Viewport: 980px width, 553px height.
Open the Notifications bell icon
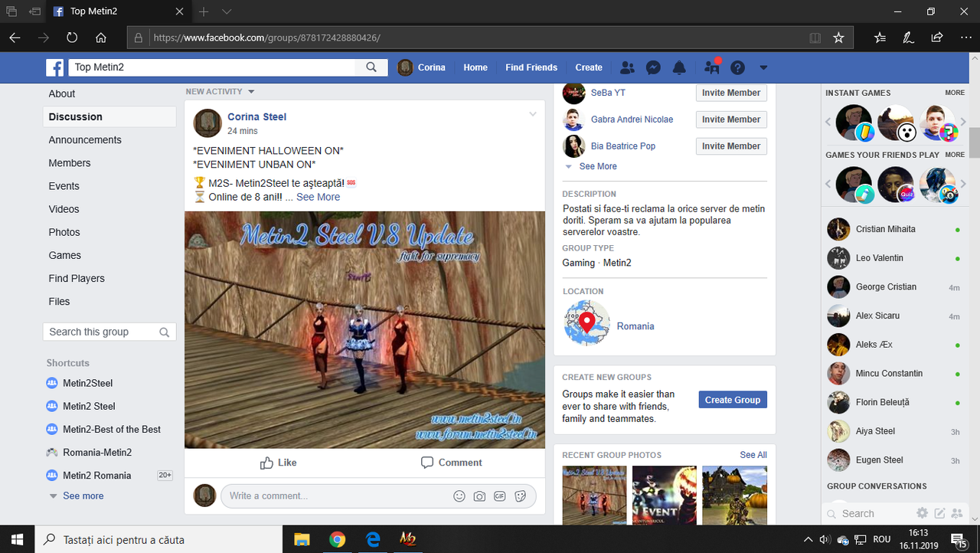(679, 67)
